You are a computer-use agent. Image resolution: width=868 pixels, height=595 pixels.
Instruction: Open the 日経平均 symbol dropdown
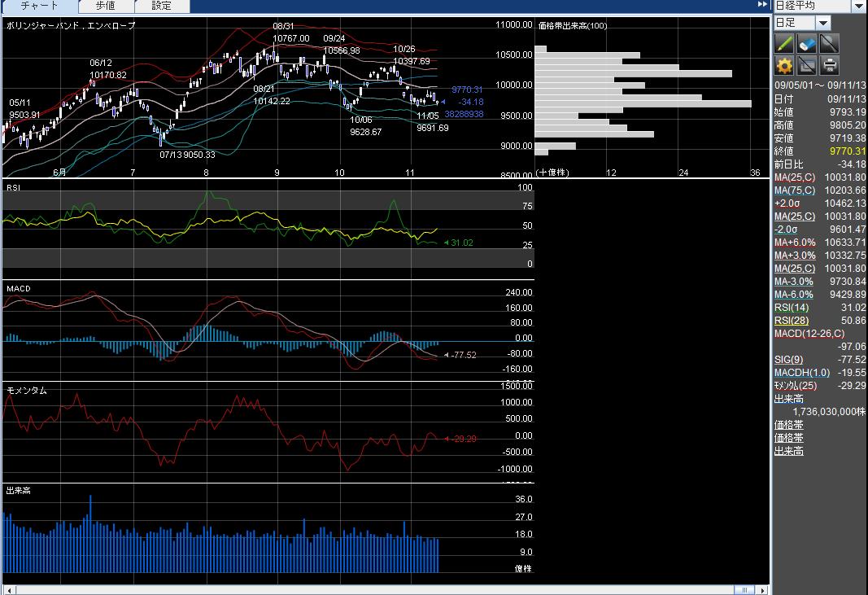tap(858, 6)
